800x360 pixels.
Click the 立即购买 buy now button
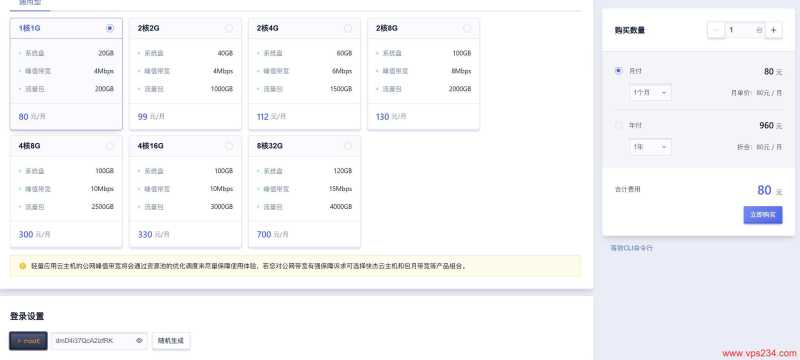tap(763, 215)
